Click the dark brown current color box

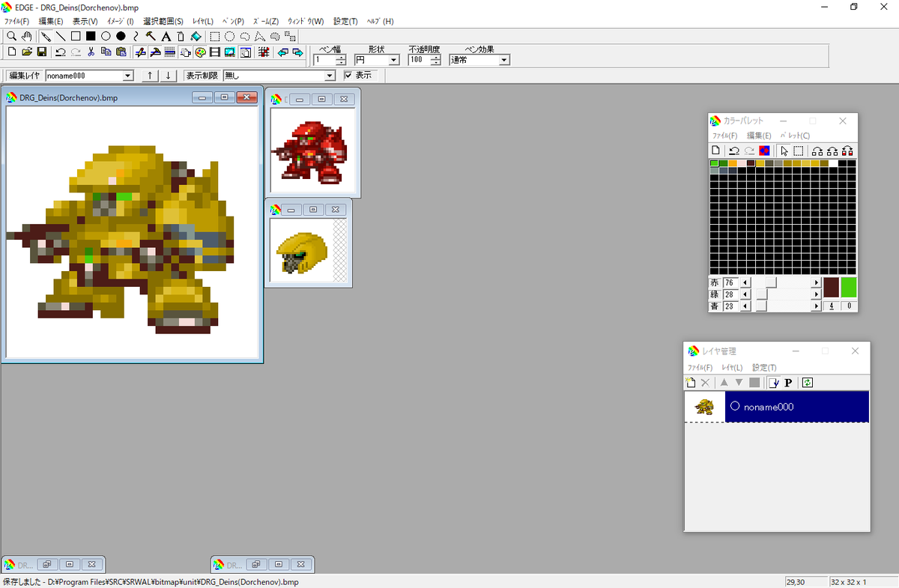click(x=831, y=287)
